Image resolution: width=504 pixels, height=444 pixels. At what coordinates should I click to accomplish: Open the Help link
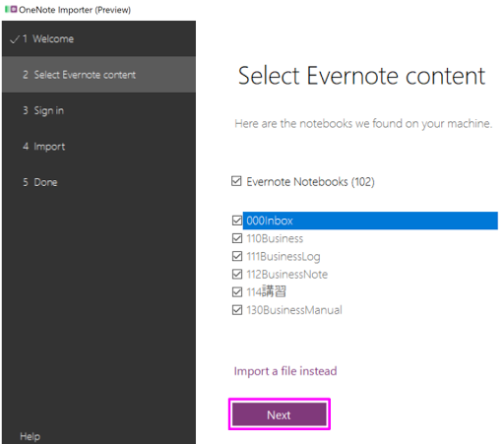click(30, 436)
